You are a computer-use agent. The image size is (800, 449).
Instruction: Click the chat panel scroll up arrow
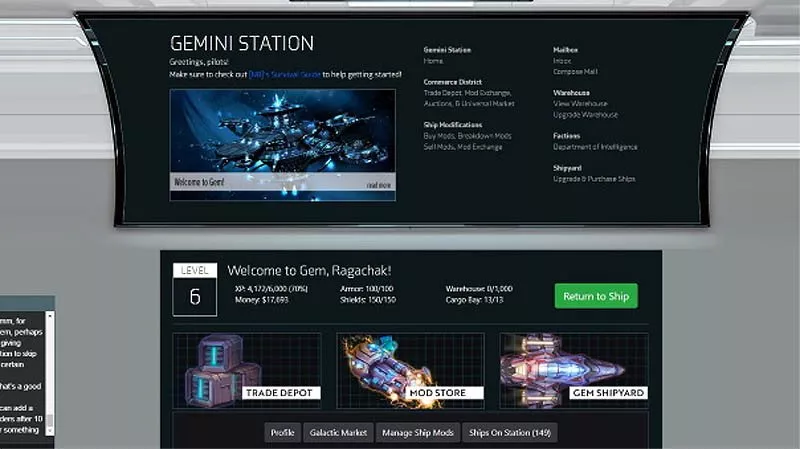(49, 316)
